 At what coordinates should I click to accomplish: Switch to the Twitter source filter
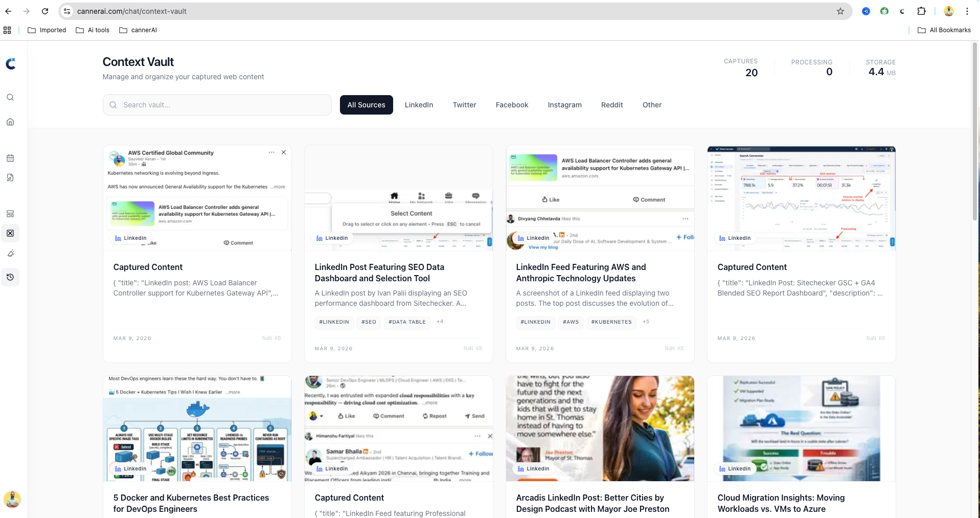click(x=464, y=105)
